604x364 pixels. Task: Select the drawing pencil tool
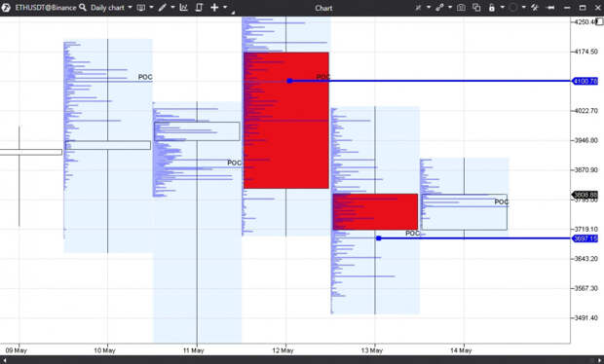162,8
